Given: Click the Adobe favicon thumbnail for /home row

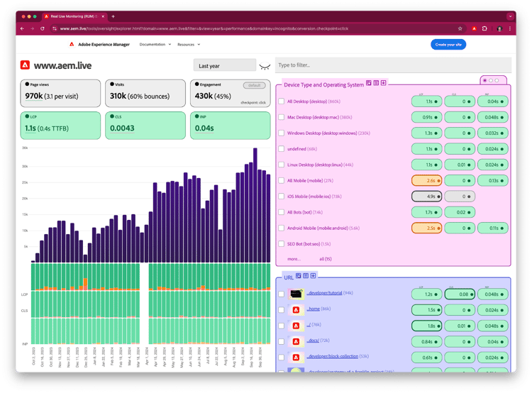Looking at the screenshot, I should [x=296, y=310].
